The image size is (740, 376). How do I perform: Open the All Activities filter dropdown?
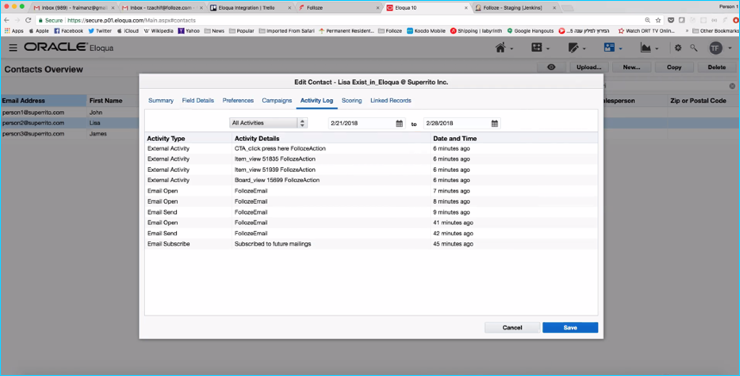point(269,123)
